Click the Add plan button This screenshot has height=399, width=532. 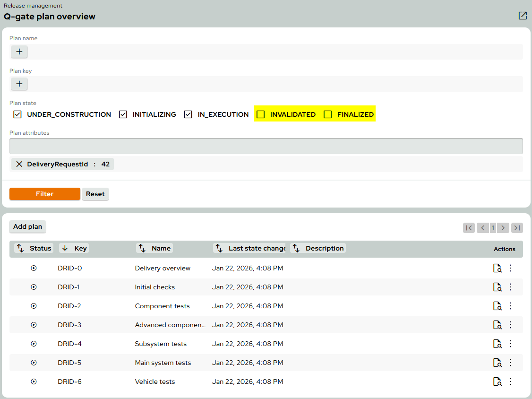click(x=27, y=226)
